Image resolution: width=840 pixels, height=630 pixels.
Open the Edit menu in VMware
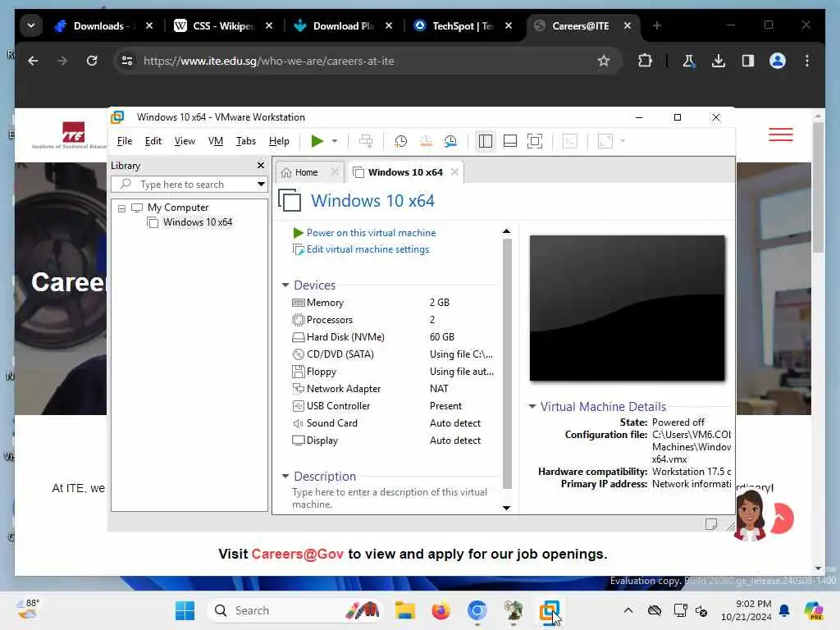[153, 141]
